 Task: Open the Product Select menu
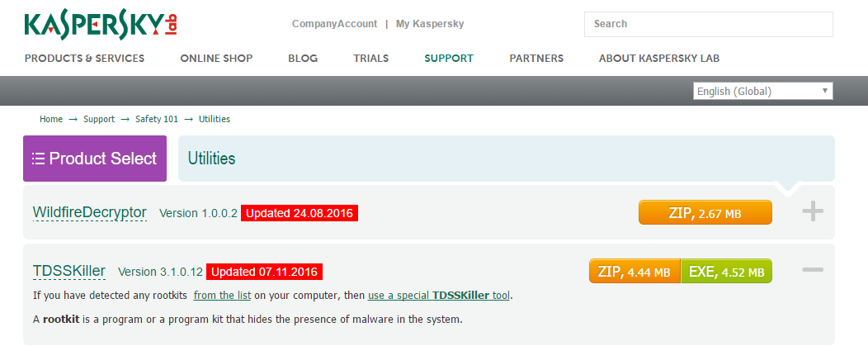point(95,159)
